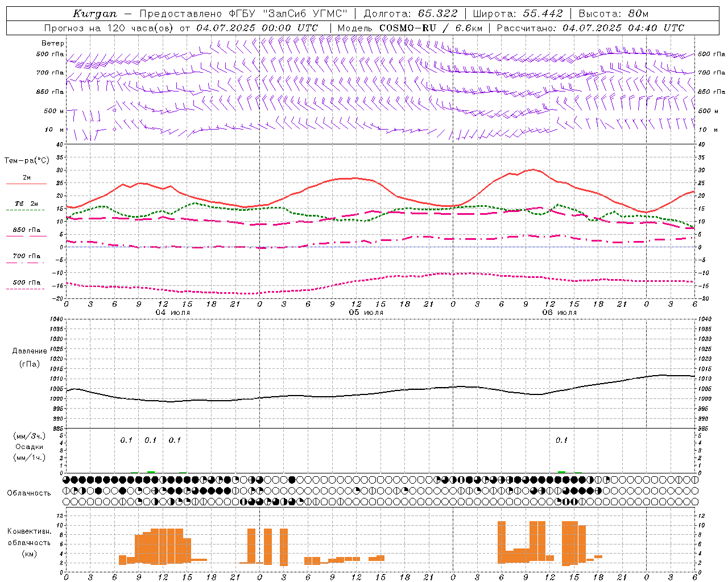728x582 pixels.
Task: Click the green precipitation bar on 06 июля
Action: (x=562, y=472)
